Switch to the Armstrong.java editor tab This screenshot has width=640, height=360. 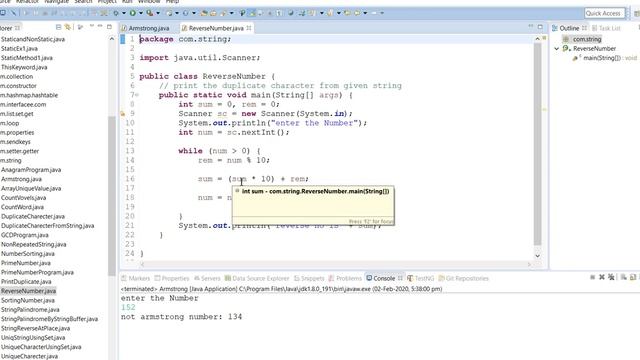tap(145, 28)
